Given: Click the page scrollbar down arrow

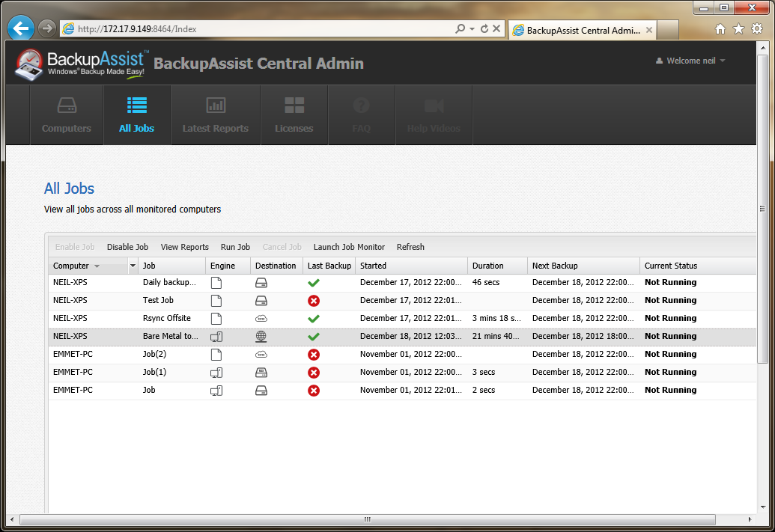Looking at the screenshot, I should pyautogui.click(x=762, y=507).
